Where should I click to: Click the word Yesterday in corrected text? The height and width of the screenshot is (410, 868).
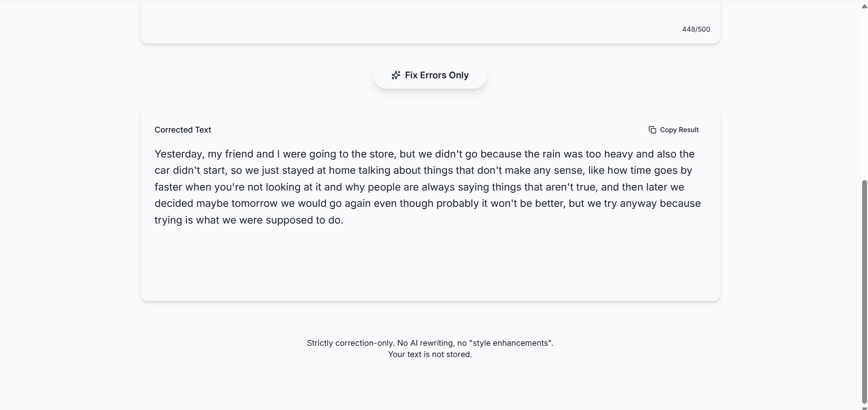[x=178, y=154]
